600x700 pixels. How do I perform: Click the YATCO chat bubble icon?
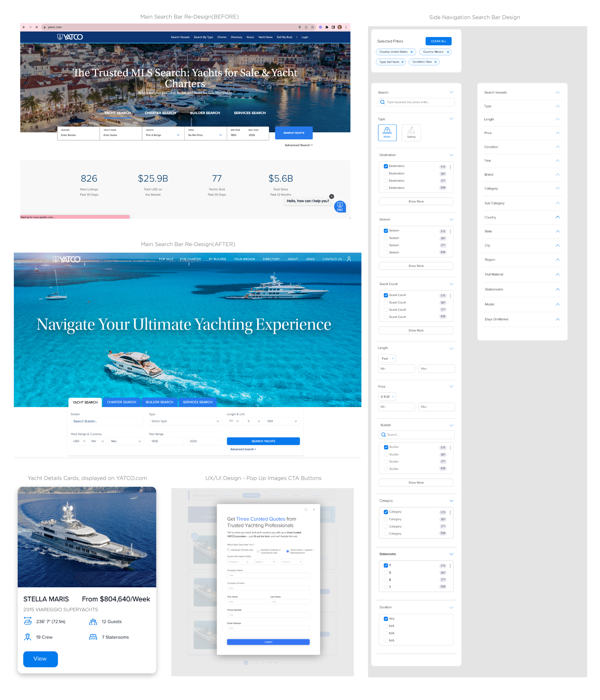340,207
